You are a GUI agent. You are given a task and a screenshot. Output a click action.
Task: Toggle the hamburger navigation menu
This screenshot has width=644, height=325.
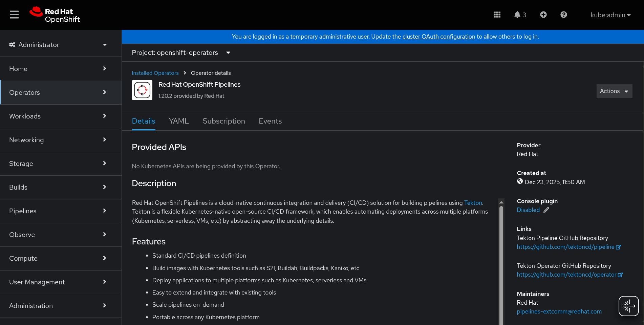[x=14, y=15]
